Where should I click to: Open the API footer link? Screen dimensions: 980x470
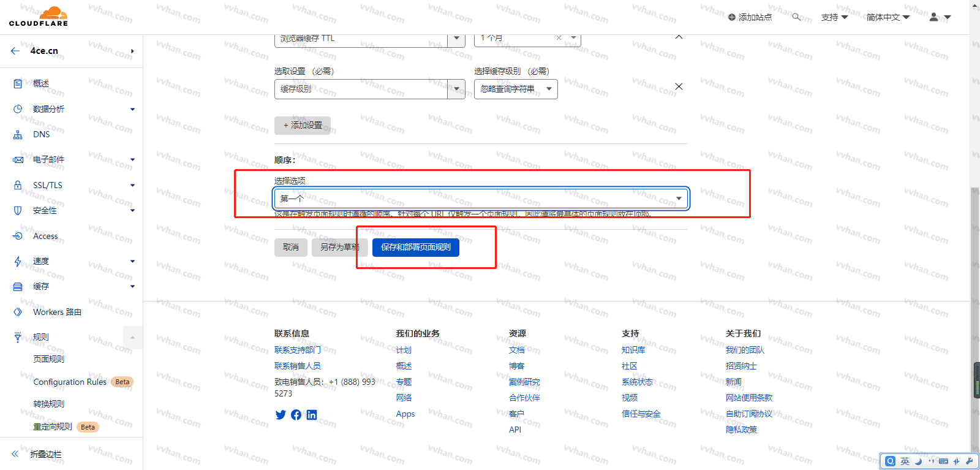515,430
